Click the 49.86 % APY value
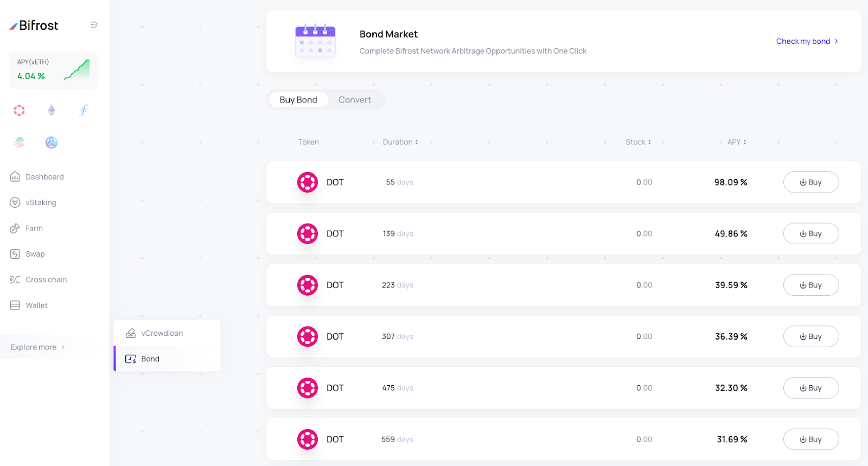The width and height of the screenshot is (868, 466). coord(731,234)
